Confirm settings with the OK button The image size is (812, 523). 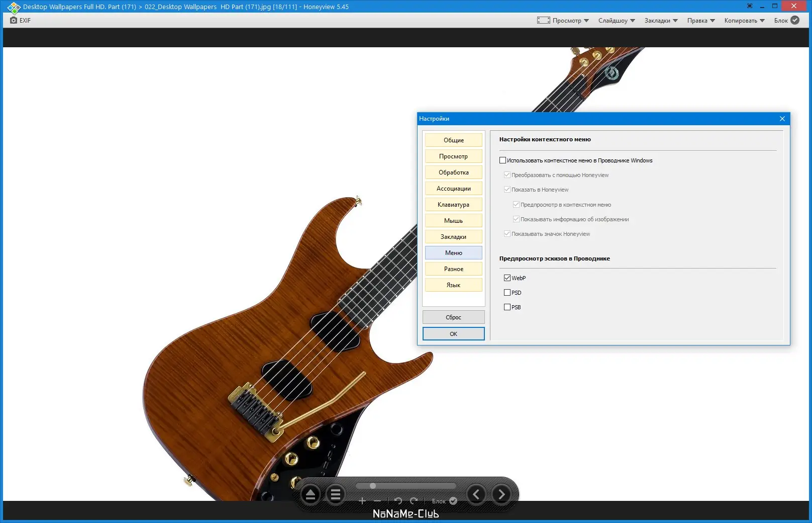point(454,334)
